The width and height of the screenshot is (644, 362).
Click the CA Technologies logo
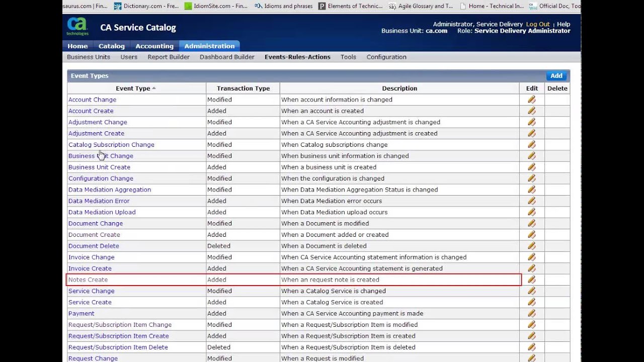[x=77, y=27]
